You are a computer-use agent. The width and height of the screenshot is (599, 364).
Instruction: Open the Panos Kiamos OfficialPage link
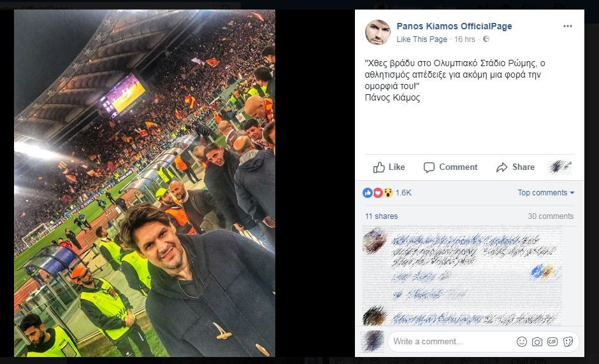pos(454,27)
